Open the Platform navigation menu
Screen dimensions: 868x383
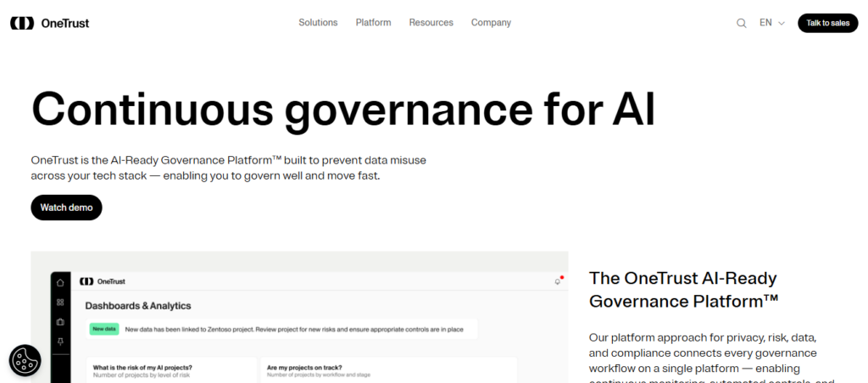click(x=373, y=23)
